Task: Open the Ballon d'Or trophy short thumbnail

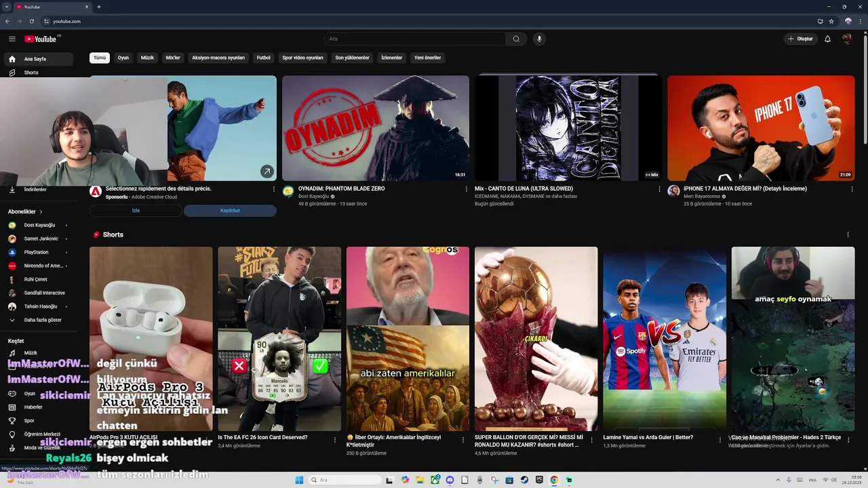Action: point(536,339)
